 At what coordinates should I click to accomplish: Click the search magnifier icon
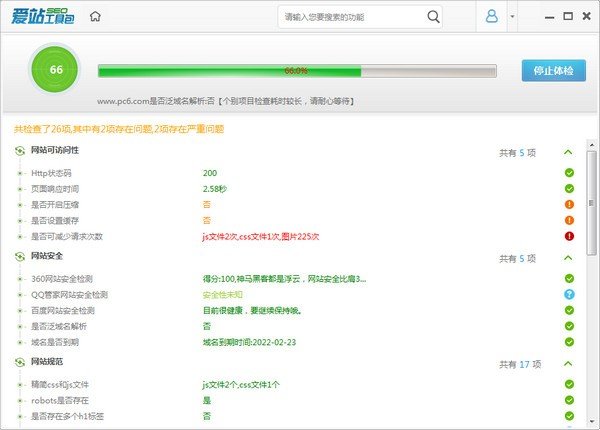point(433,16)
